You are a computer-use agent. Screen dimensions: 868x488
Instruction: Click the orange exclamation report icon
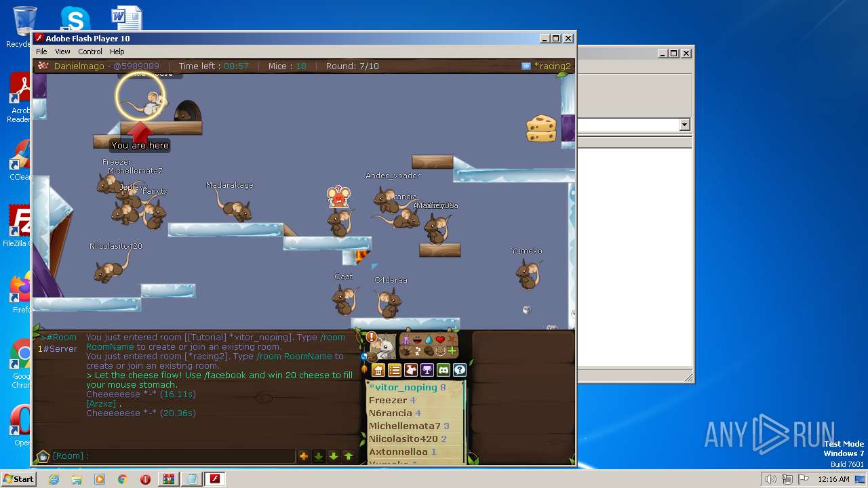372,337
